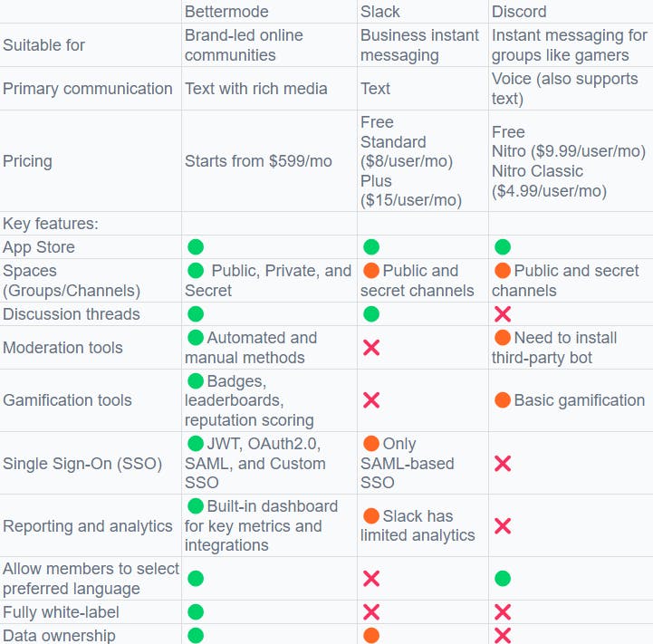Click the red X in Discord's Reporting and analytics row
653x644 pixels.
pos(503,526)
